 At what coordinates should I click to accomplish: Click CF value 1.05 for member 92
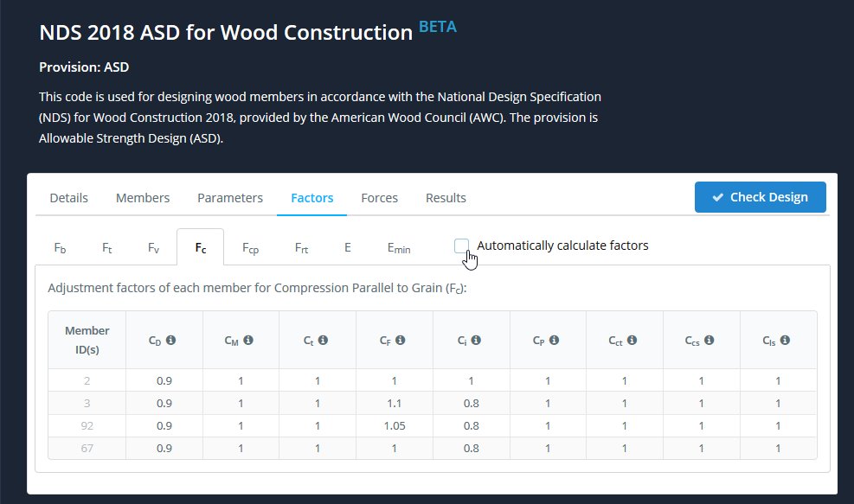394,425
